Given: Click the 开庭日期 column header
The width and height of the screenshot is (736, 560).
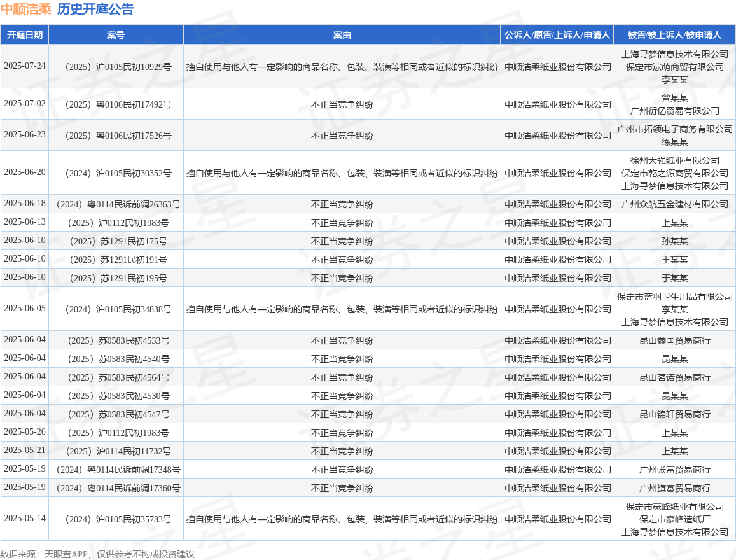Looking at the screenshot, I should (24, 35).
